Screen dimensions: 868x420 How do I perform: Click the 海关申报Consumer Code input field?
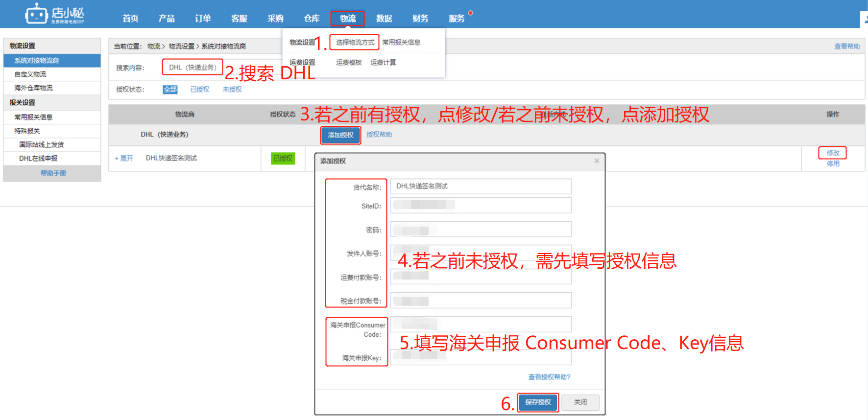[481, 324]
